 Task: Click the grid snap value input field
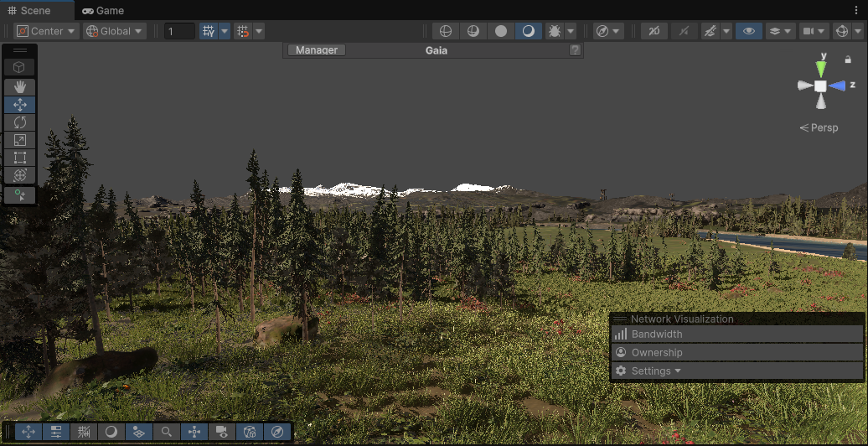pos(179,31)
